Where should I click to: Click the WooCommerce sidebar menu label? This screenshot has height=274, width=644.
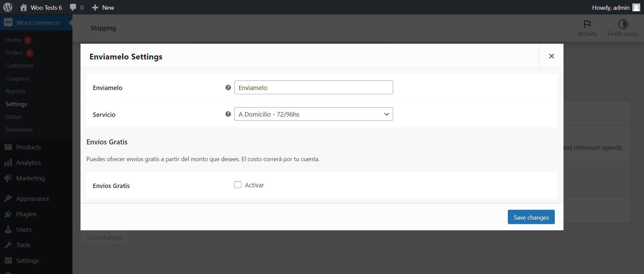click(x=38, y=22)
